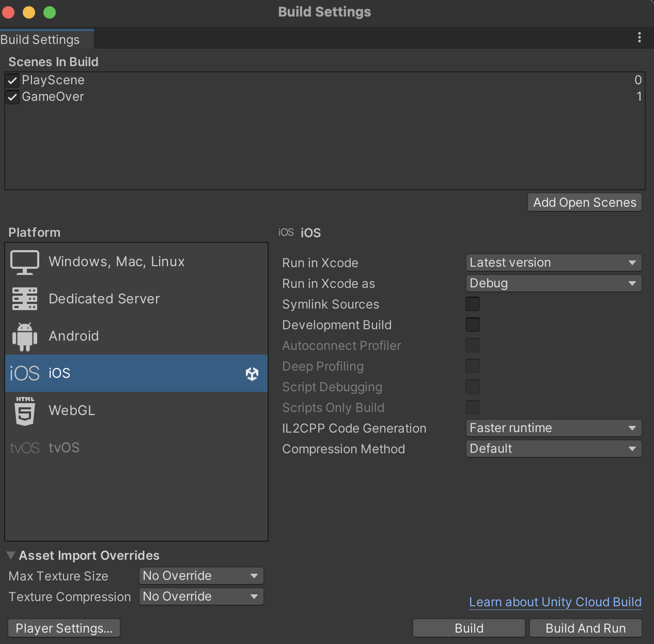
Task: Click the Platform section heading
Action: pyautogui.click(x=34, y=233)
